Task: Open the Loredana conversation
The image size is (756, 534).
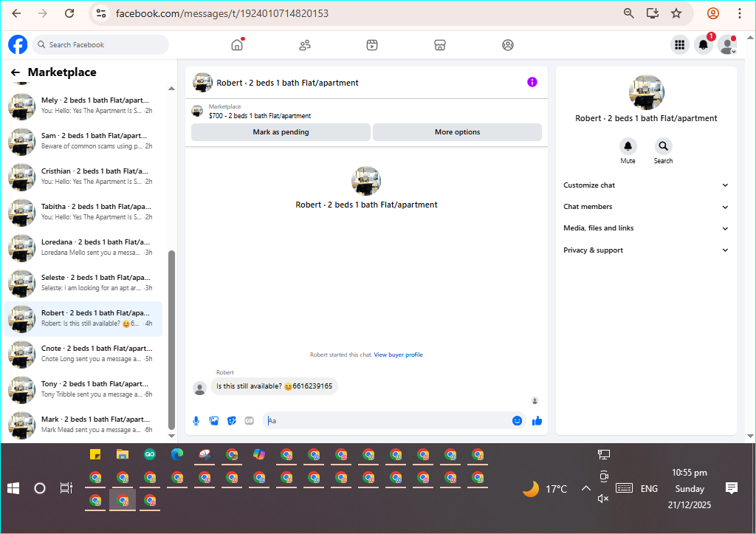Action: (83, 248)
